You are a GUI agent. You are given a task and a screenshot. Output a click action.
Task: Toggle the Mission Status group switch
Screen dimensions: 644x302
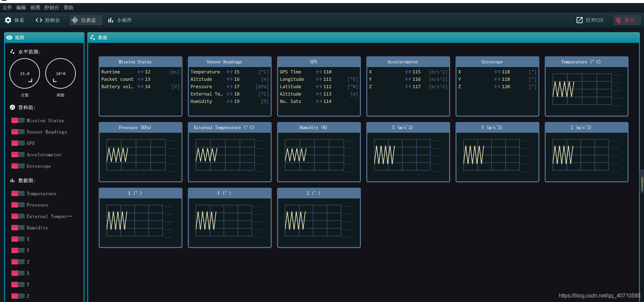pos(18,120)
